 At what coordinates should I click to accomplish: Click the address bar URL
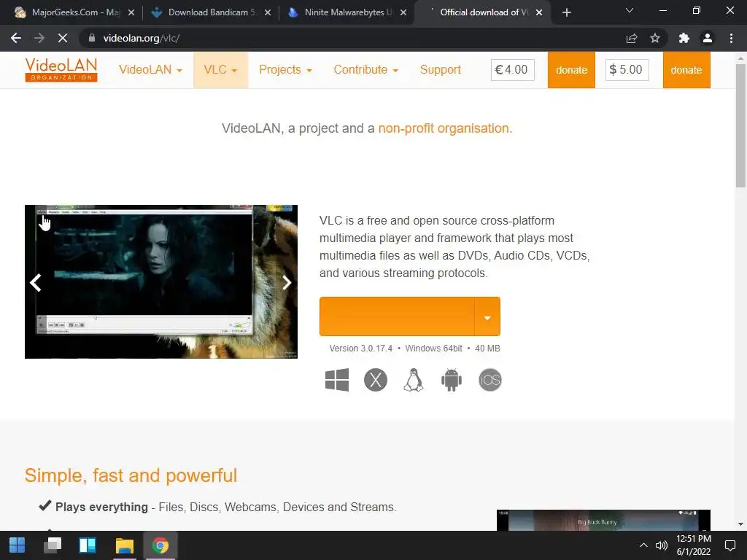(142, 38)
